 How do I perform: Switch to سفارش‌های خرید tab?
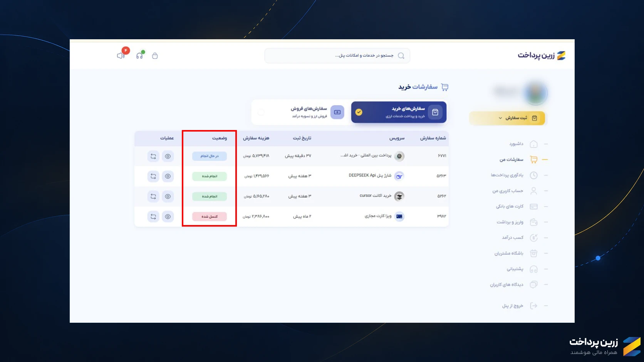point(399,112)
